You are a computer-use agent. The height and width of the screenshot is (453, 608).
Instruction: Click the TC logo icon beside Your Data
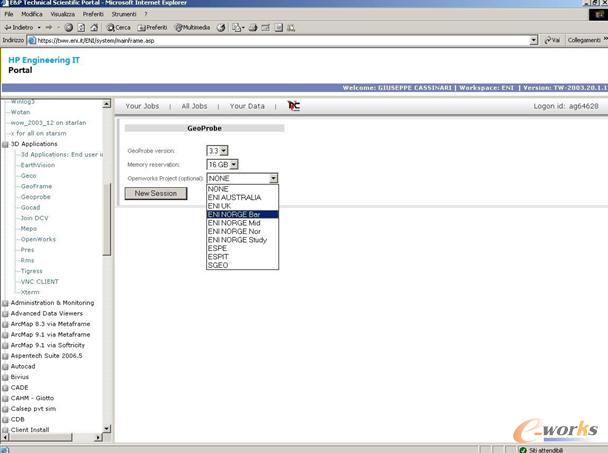coord(293,105)
